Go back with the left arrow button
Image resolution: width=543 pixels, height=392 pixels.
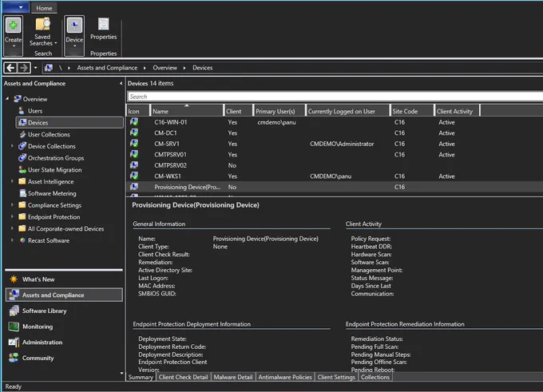tap(10, 68)
